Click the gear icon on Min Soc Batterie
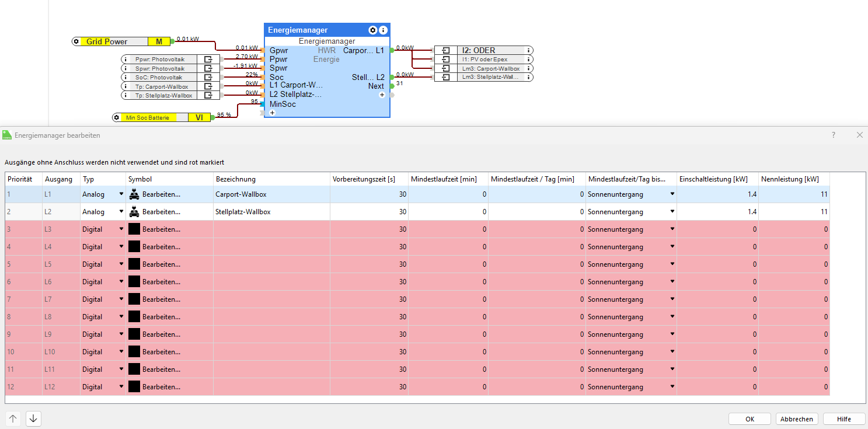This screenshot has width=868, height=429. coord(117,117)
